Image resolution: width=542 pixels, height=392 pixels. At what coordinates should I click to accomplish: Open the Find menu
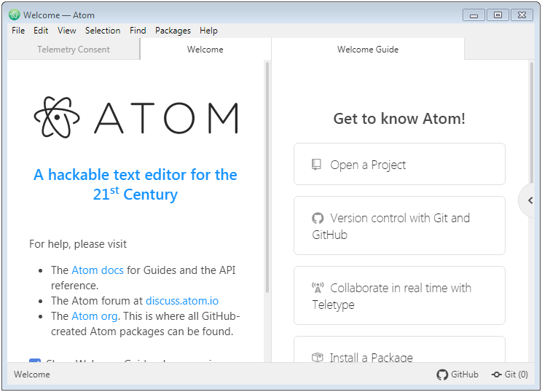[x=138, y=31]
